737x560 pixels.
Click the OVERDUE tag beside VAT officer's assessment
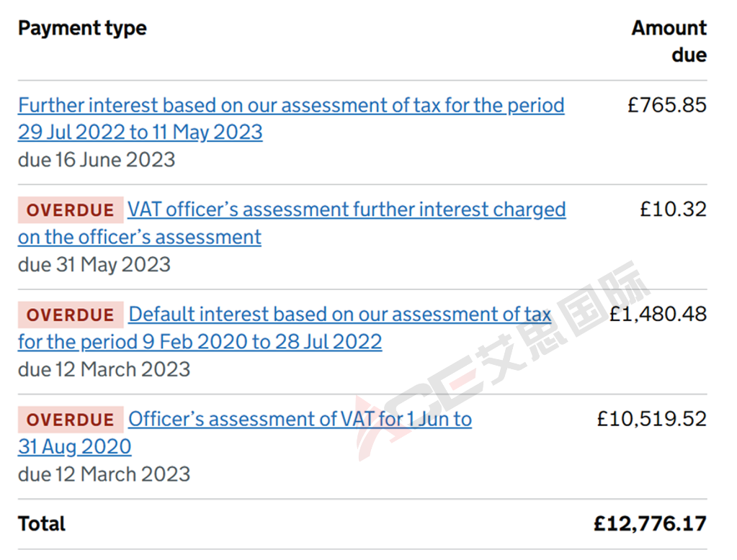click(71, 210)
